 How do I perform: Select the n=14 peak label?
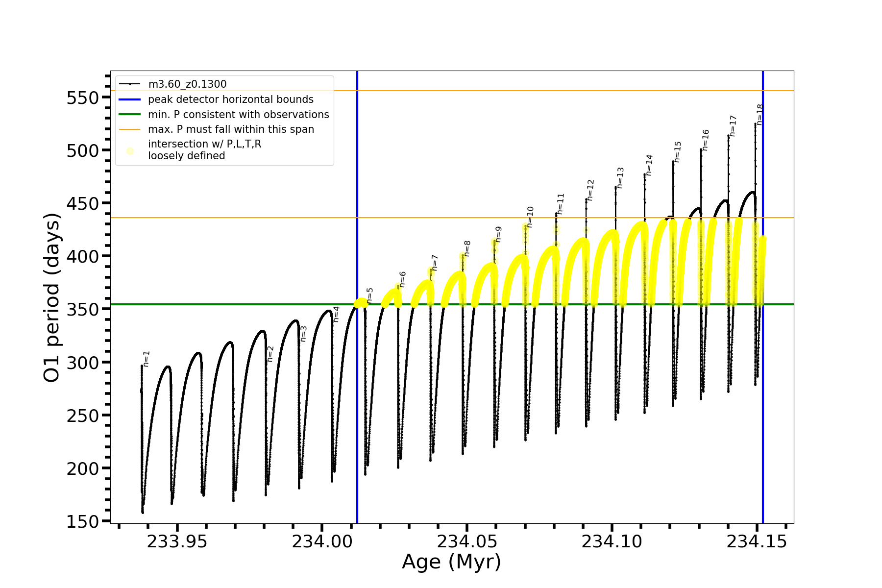649,165
